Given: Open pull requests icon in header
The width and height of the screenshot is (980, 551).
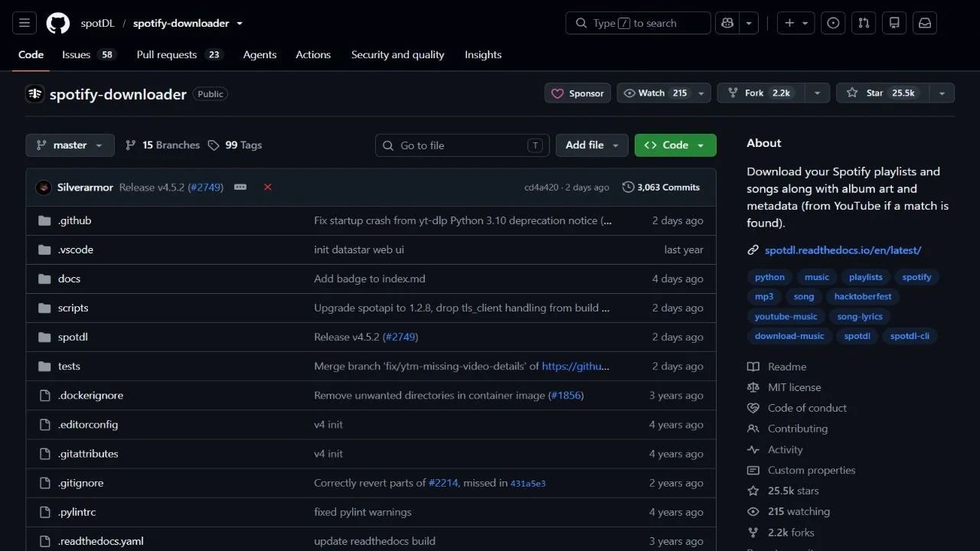Looking at the screenshot, I should [864, 23].
